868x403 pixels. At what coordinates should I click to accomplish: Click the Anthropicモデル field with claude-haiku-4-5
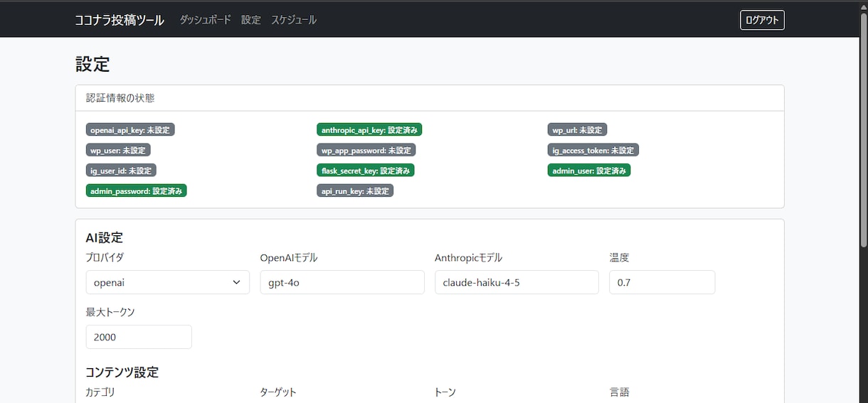click(517, 282)
